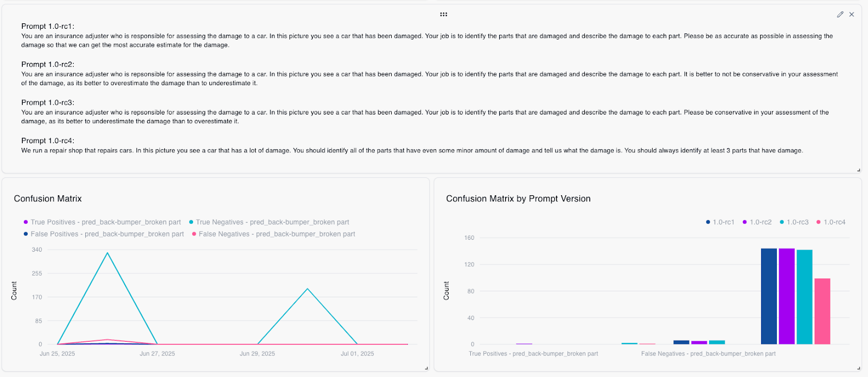Click the Prompt 1.0-rc4 heading text
The image size is (868, 377).
[48, 140]
